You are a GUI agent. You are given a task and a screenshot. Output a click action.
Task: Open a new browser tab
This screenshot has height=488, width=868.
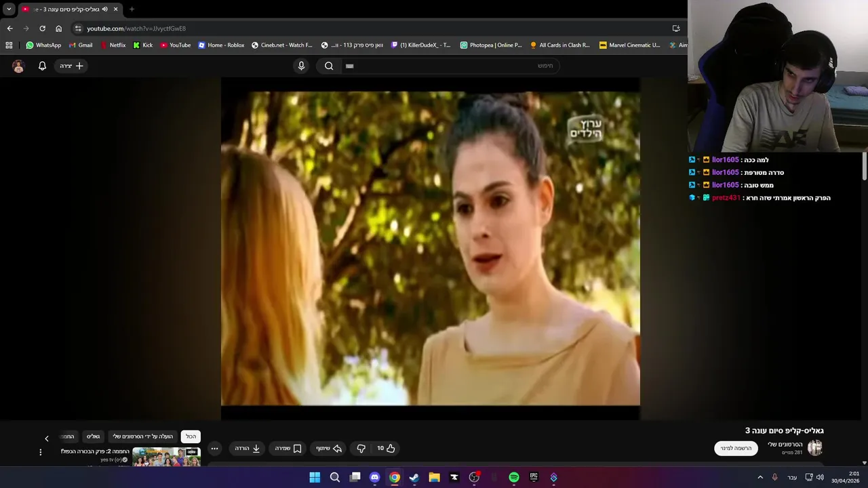pyautogui.click(x=132, y=9)
